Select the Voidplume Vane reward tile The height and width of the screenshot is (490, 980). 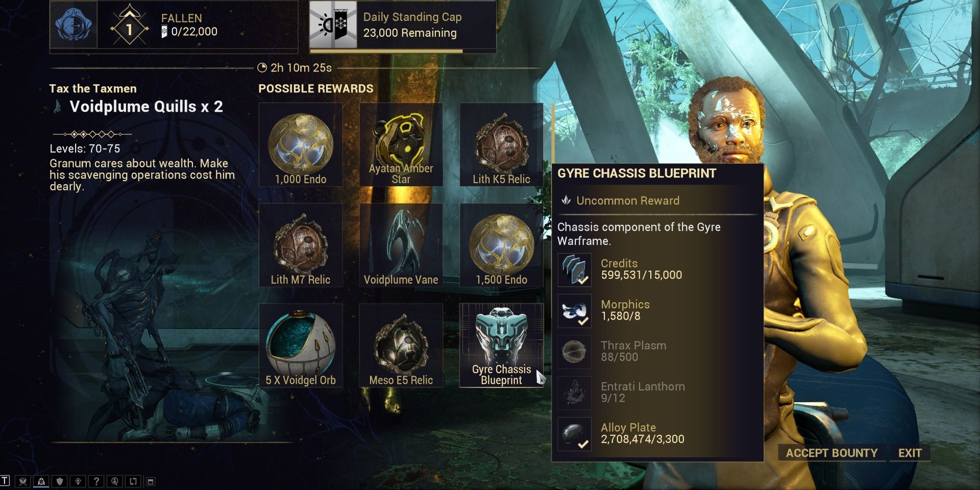(401, 245)
